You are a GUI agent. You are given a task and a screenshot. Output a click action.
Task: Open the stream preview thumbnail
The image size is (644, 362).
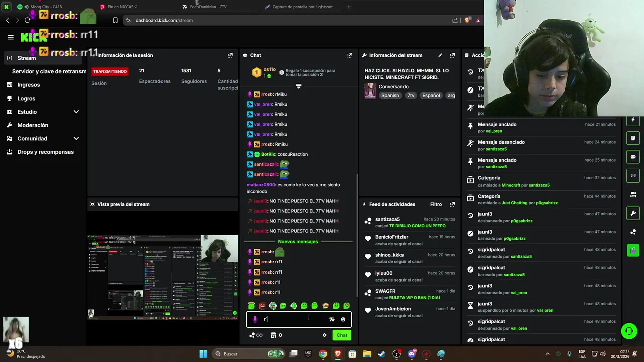pyautogui.click(x=163, y=277)
